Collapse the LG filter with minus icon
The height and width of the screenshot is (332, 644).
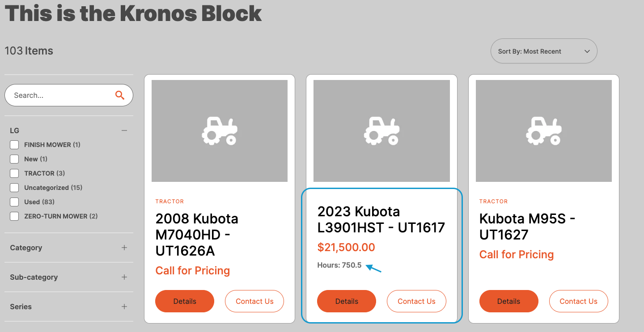click(x=124, y=130)
